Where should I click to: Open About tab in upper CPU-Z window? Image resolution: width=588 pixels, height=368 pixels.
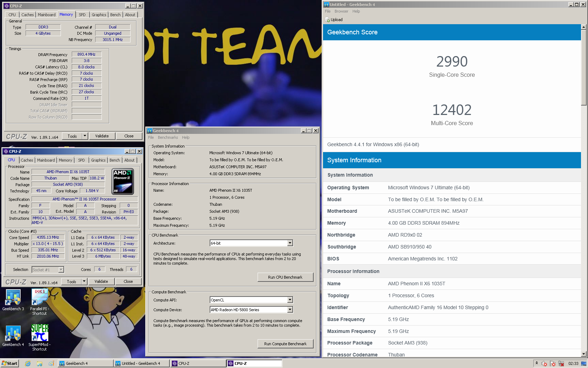click(130, 15)
